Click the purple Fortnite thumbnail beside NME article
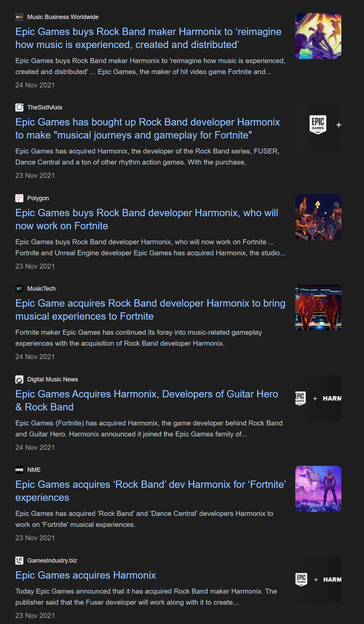The height and width of the screenshot is (624, 364). point(318,489)
